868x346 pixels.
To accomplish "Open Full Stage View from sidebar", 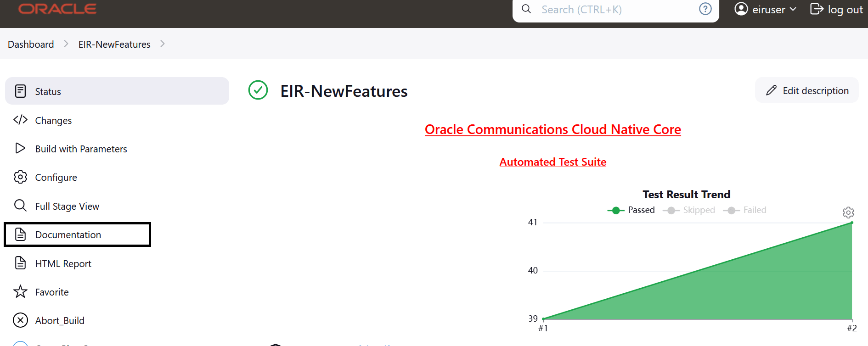I will tap(117, 206).
